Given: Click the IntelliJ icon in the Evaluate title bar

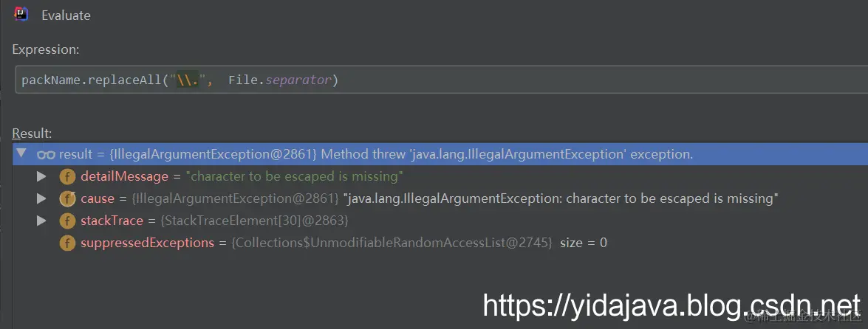Looking at the screenshot, I should (x=21, y=14).
